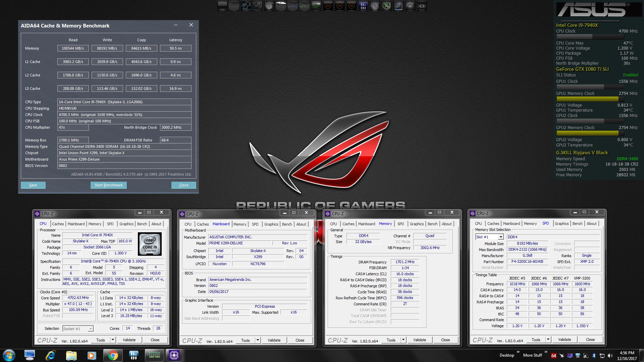Click the Bluetooth icon in system tray
This screenshot has width=644, height=362.
click(594, 356)
